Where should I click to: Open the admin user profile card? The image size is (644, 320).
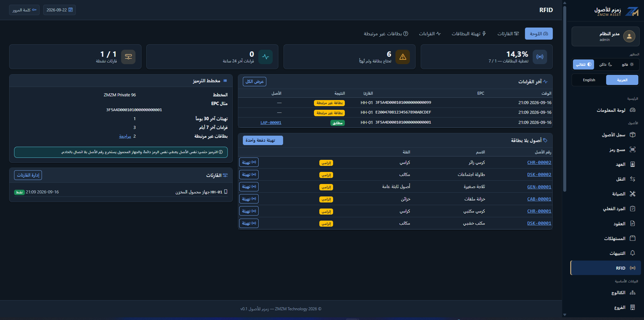[605, 36]
